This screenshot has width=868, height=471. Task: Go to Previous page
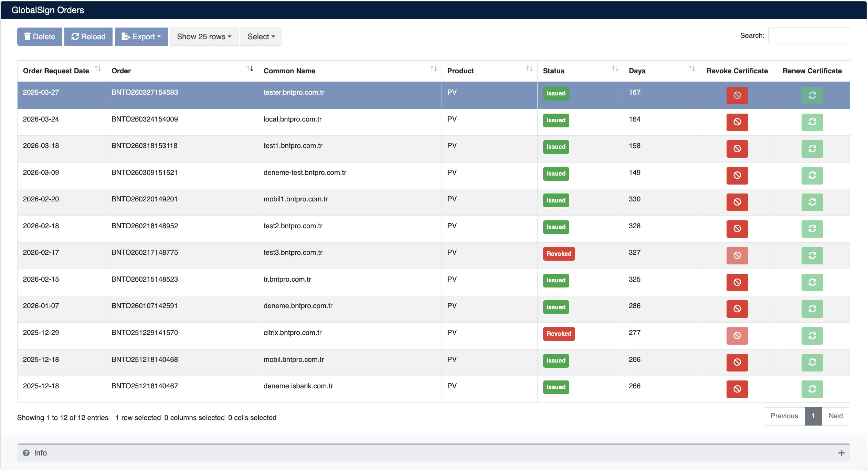pyautogui.click(x=784, y=416)
